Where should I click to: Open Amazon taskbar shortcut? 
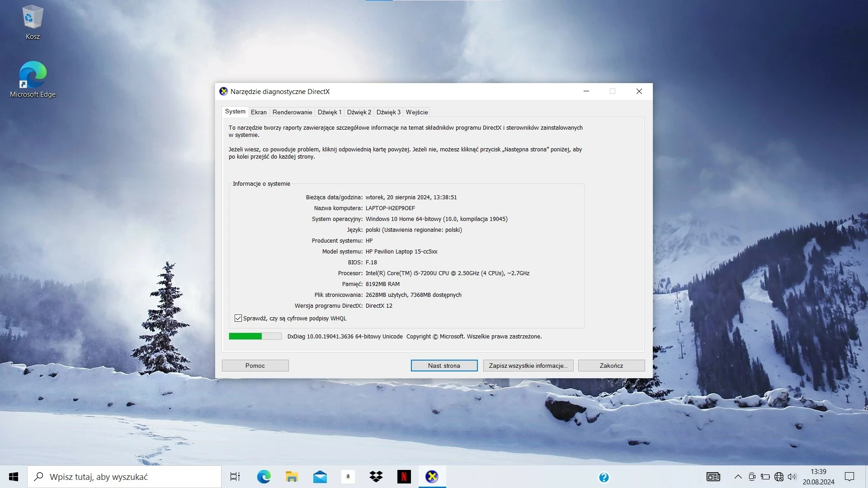(x=348, y=477)
